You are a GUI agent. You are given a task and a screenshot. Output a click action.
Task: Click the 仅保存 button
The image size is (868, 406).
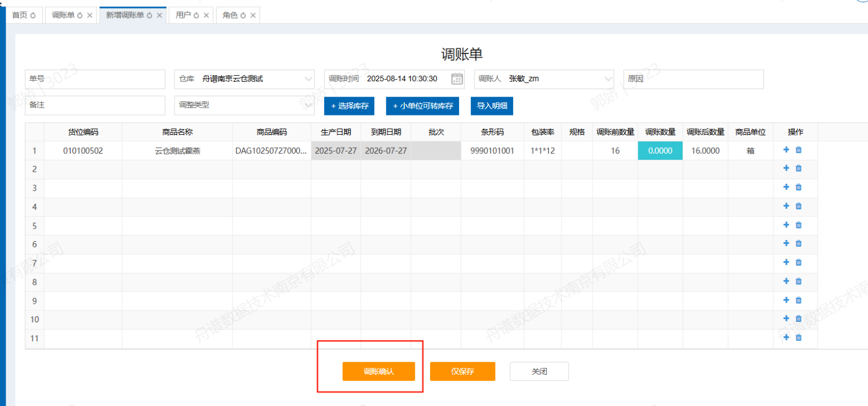tap(462, 371)
